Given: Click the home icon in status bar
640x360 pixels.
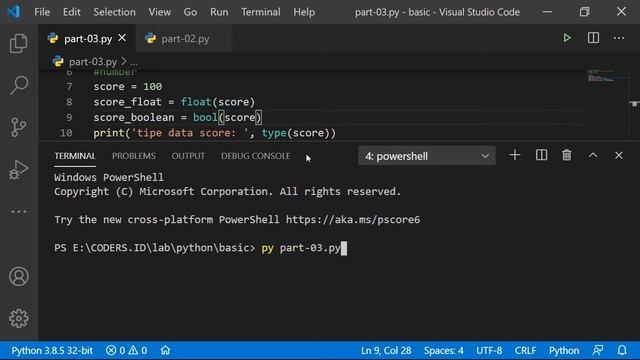Looking at the screenshot, I should tap(165, 351).
